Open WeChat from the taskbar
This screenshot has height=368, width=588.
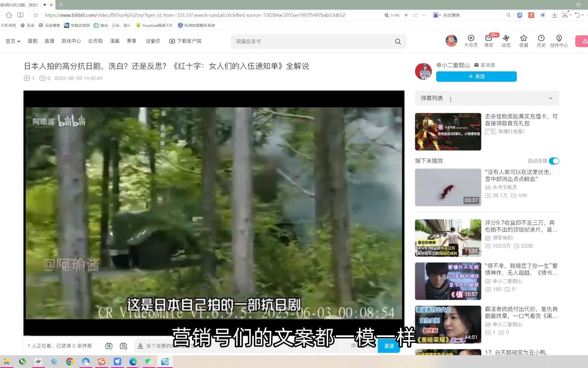(x=149, y=362)
